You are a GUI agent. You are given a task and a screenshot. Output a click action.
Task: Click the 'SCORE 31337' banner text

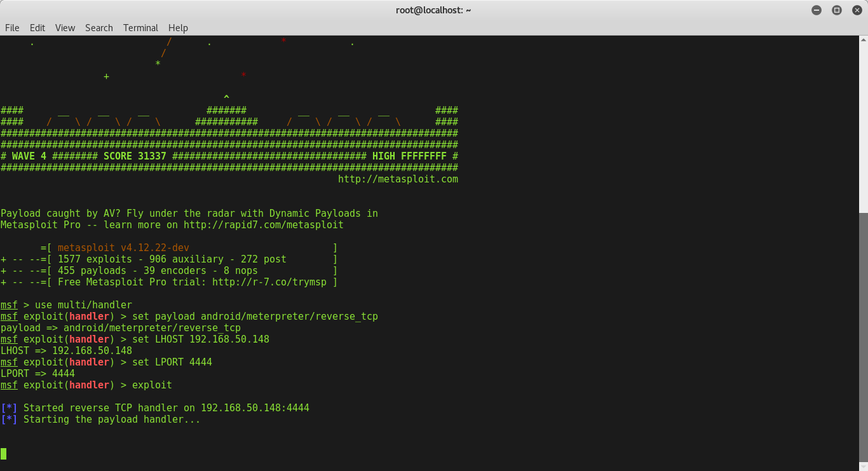135,156
